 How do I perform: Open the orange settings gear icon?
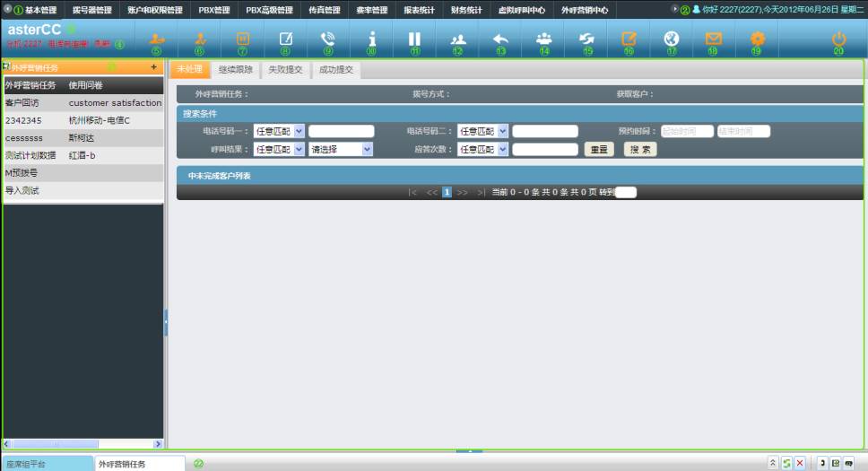pos(757,39)
